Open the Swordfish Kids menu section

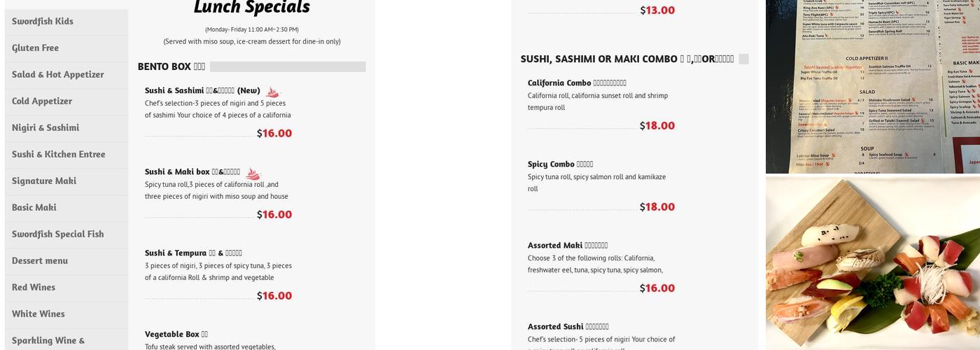[x=43, y=21]
